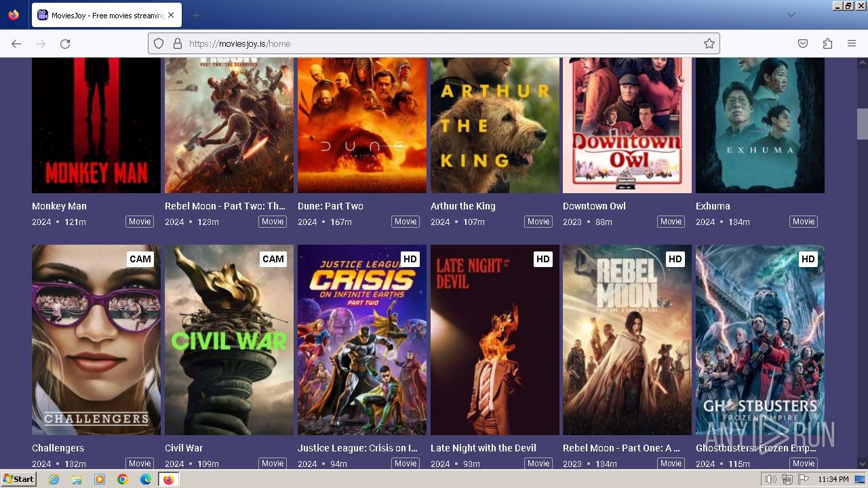The width and height of the screenshot is (868, 488).
Task: Open Action Center flag icon
Action: point(804,479)
